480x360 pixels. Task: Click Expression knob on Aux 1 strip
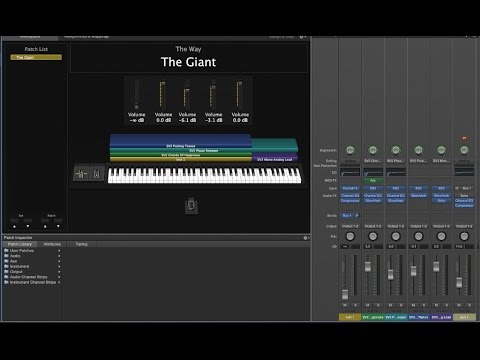point(464,150)
